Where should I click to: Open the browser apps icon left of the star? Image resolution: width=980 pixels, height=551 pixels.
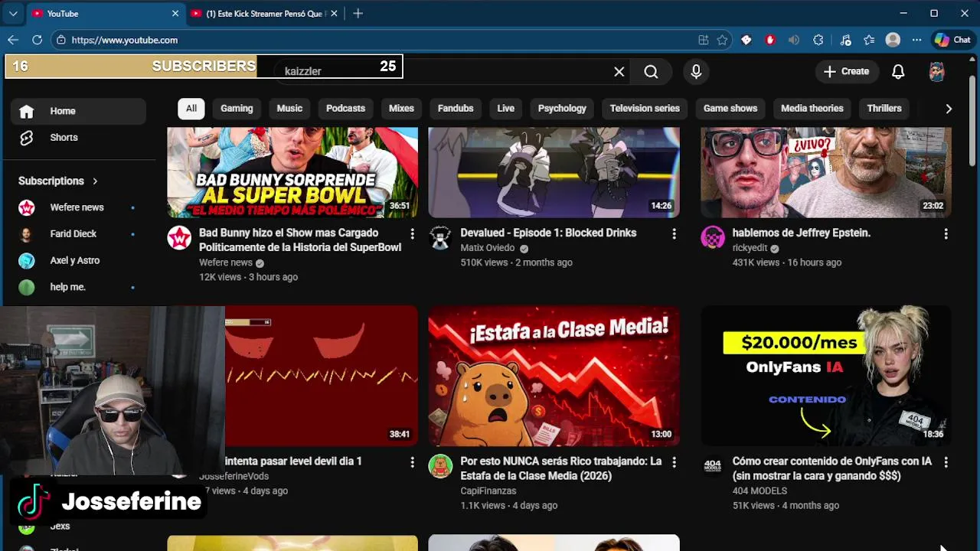click(x=703, y=40)
